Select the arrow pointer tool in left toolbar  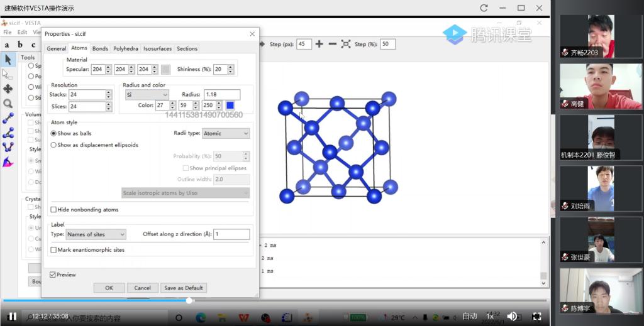tap(8, 60)
